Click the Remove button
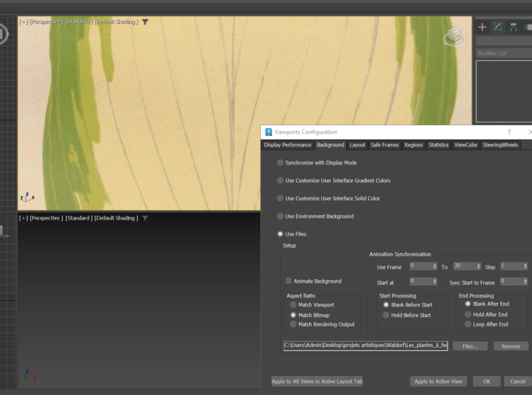Image resolution: width=532 pixels, height=395 pixels. coord(511,346)
